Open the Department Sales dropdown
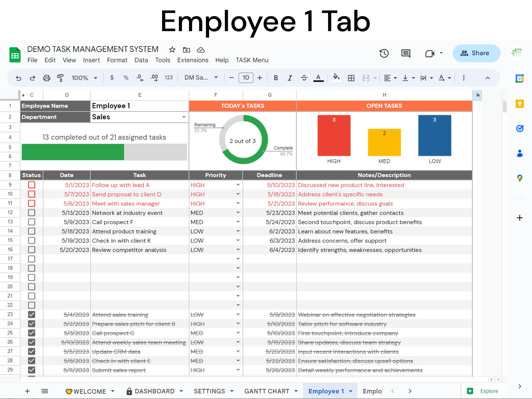This screenshot has height=399, width=532. point(184,117)
